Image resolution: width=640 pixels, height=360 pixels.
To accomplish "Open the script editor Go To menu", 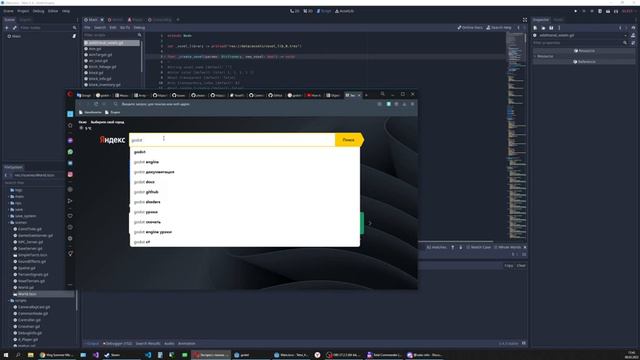I will (125, 28).
